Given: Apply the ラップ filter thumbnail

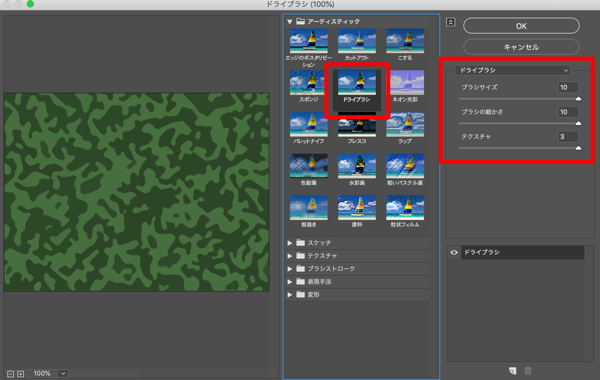Looking at the screenshot, I should point(405,124).
